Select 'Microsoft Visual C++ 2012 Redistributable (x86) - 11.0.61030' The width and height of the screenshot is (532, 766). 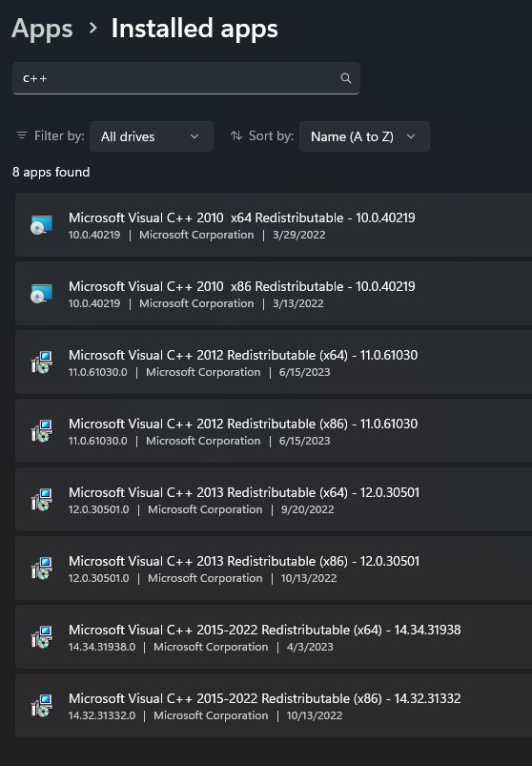tap(274, 431)
